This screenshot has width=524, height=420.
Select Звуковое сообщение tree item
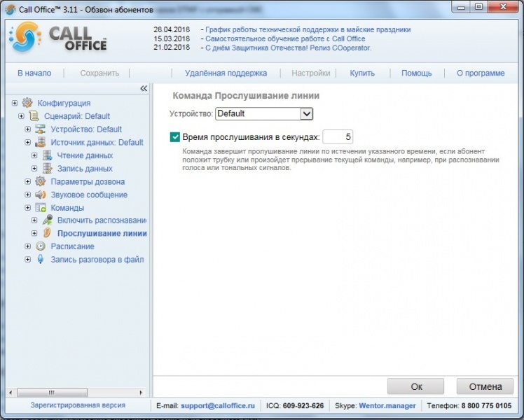pos(89,195)
